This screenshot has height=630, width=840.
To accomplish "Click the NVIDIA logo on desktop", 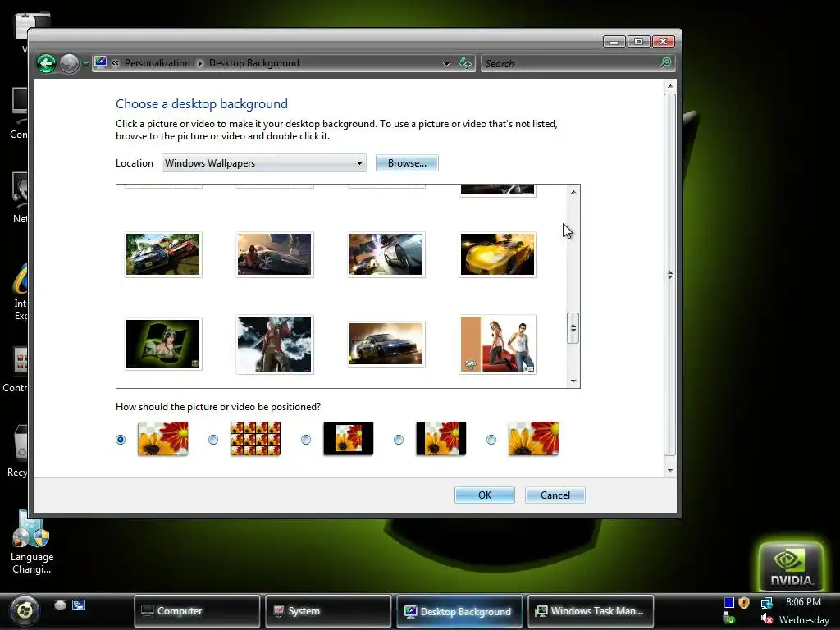I will click(791, 566).
